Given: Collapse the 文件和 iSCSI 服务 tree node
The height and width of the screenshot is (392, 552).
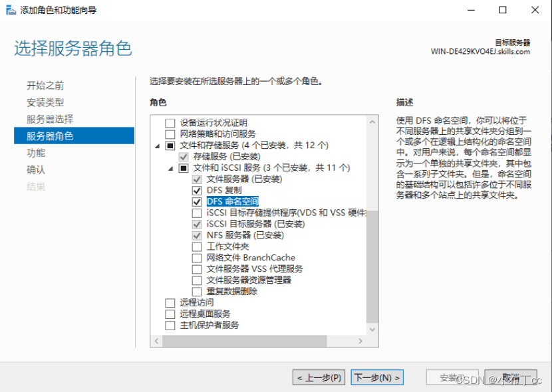Looking at the screenshot, I should pos(171,168).
